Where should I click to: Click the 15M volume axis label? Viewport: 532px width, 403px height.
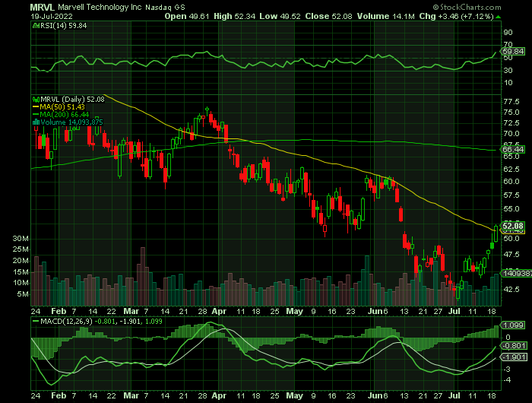coord(21,272)
